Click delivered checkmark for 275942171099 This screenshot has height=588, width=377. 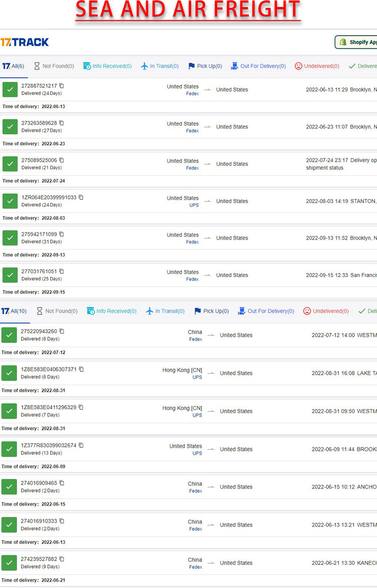coord(10,238)
